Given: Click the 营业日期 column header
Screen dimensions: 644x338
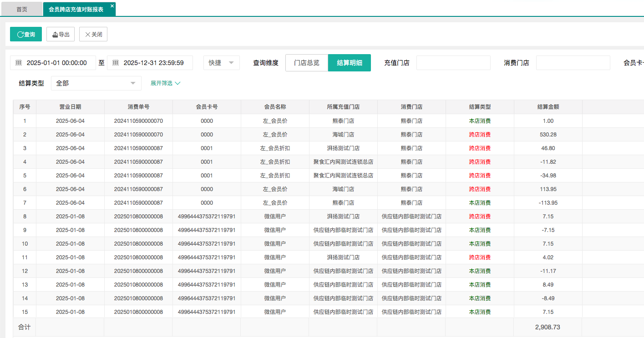Looking at the screenshot, I should (70, 107).
